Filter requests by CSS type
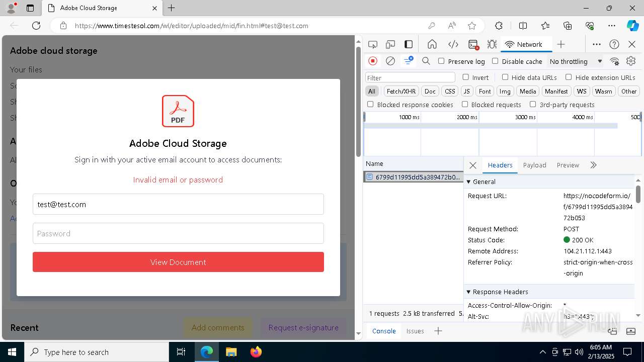The image size is (644, 362). [x=450, y=91]
